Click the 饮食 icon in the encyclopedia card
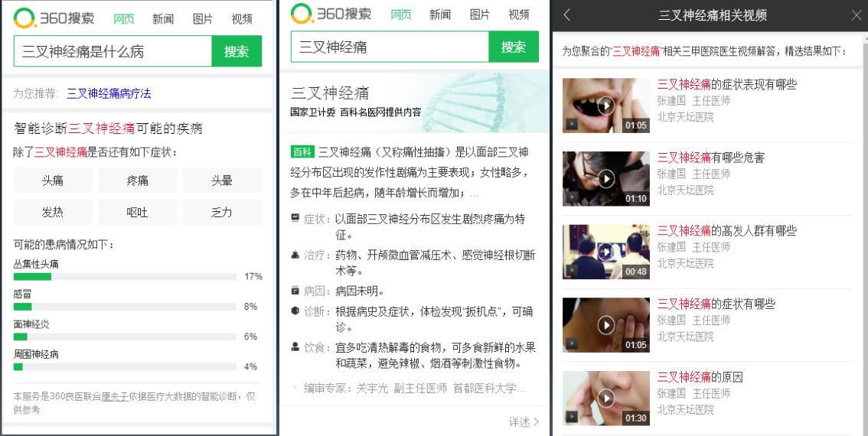This screenshot has width=868, height=436. point(295,347)
